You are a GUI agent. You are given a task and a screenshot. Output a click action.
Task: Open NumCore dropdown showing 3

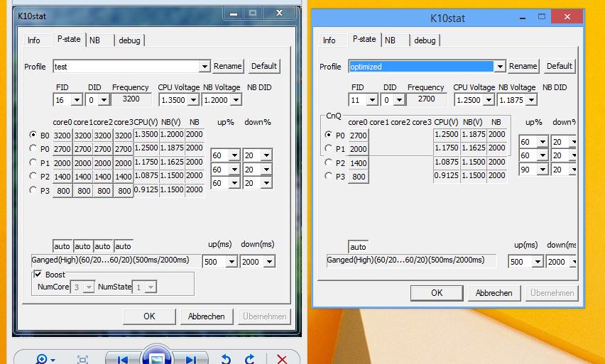(x=89, y=287)
